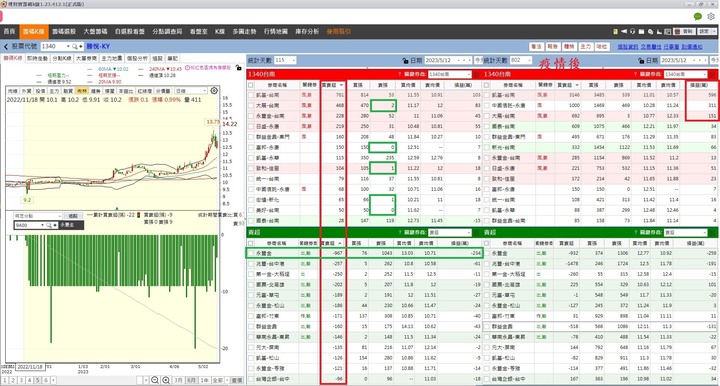The width and height of the screenshot is (720, 386).
Task: Click the green chat bubble icon at top right
Action: 698,17
